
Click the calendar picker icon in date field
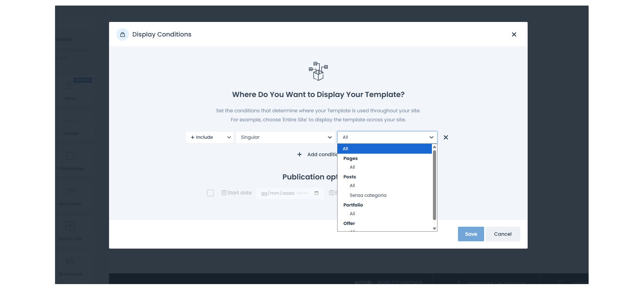click(x=316, y=193)
